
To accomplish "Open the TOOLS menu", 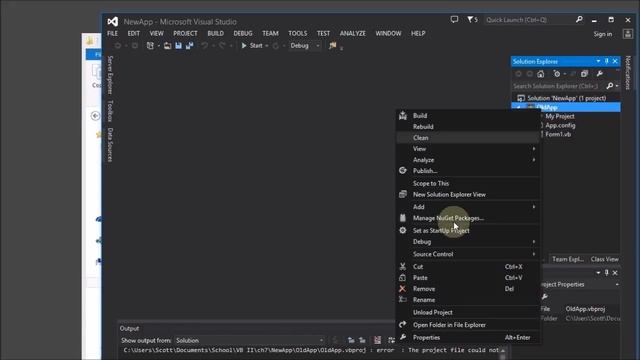I will click(x=298, y=33).
